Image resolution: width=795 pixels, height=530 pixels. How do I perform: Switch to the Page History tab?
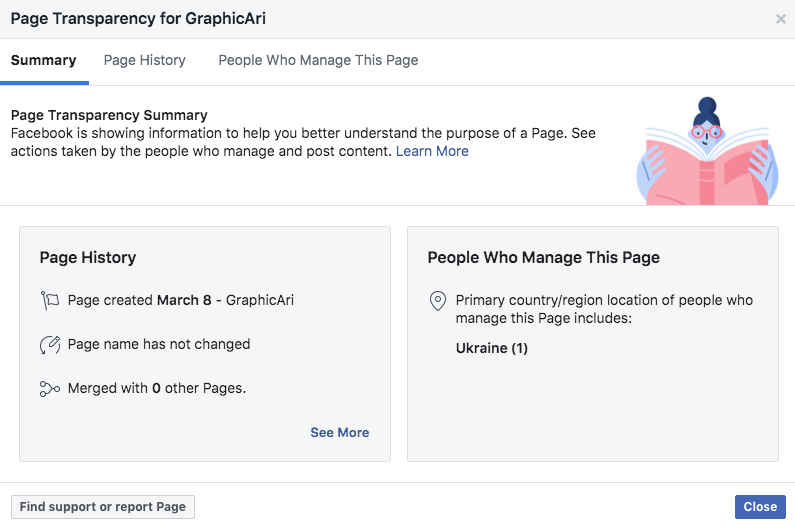tap(144, 60)
